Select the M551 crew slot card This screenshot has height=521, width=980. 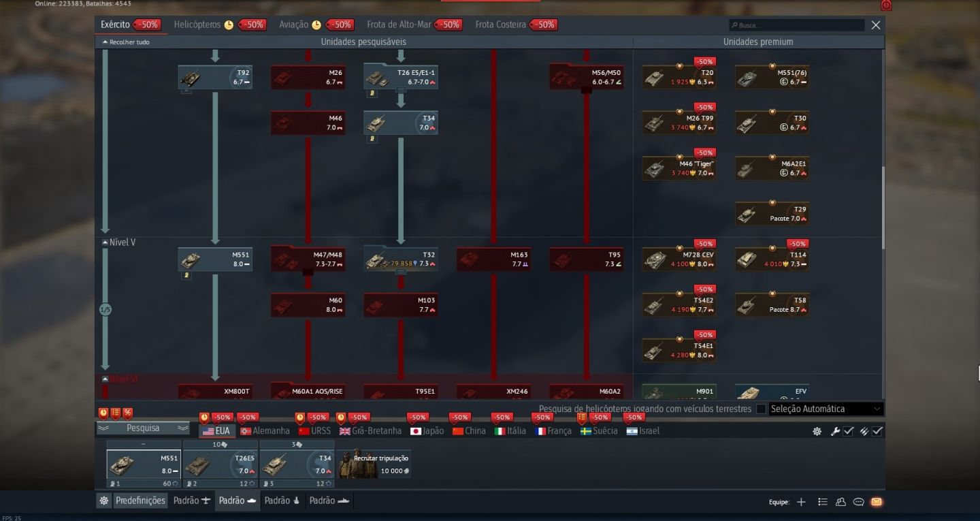coord(144,464)
